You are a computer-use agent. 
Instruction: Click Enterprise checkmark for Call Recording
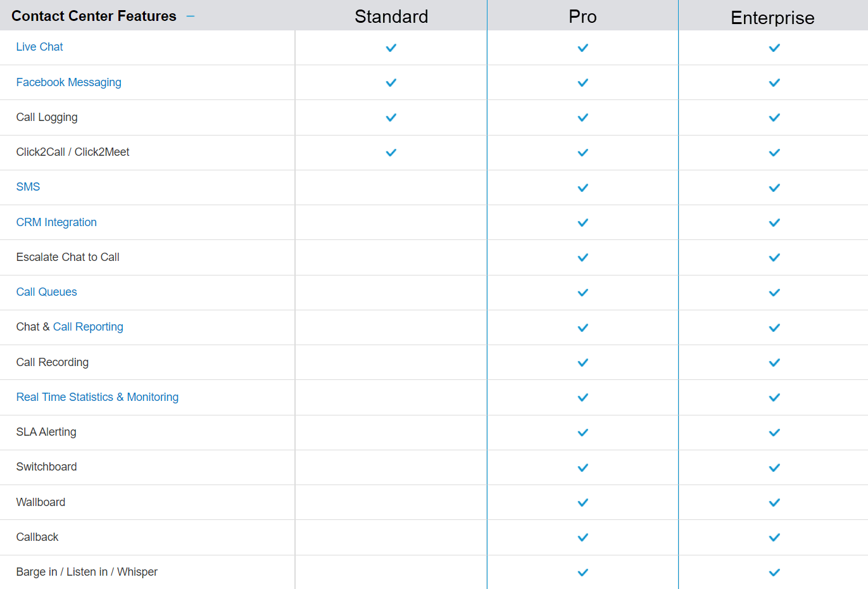774,363
